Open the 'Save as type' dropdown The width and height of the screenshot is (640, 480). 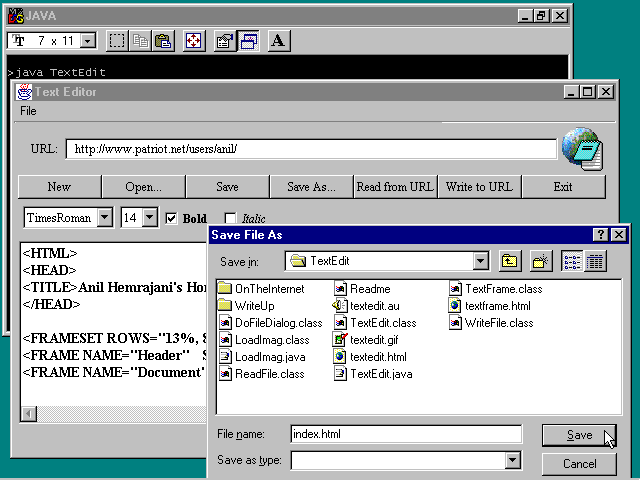pyautogui.click(x=513, y=461)
